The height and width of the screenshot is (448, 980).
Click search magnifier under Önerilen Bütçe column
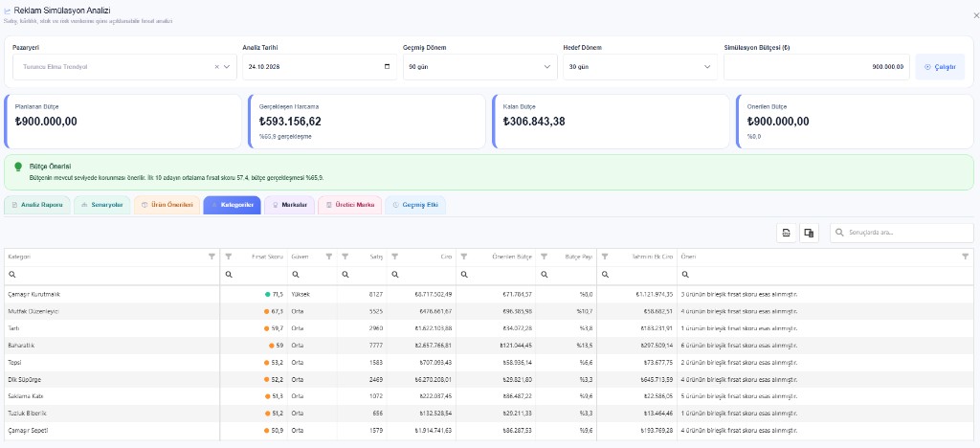[x=464, y=275]
